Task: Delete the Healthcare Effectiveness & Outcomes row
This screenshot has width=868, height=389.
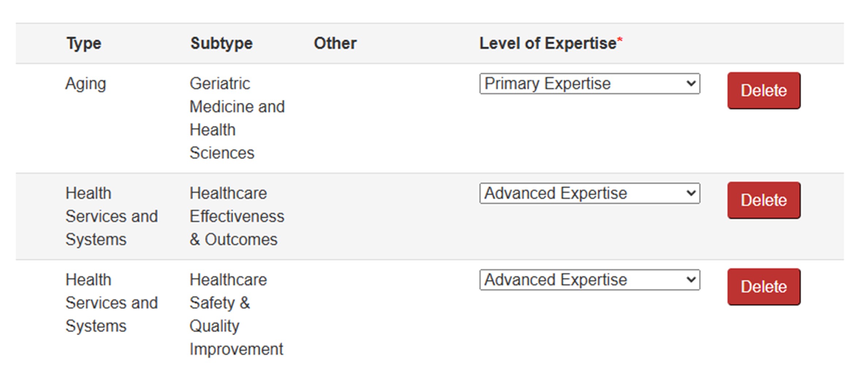Action: 764,200
